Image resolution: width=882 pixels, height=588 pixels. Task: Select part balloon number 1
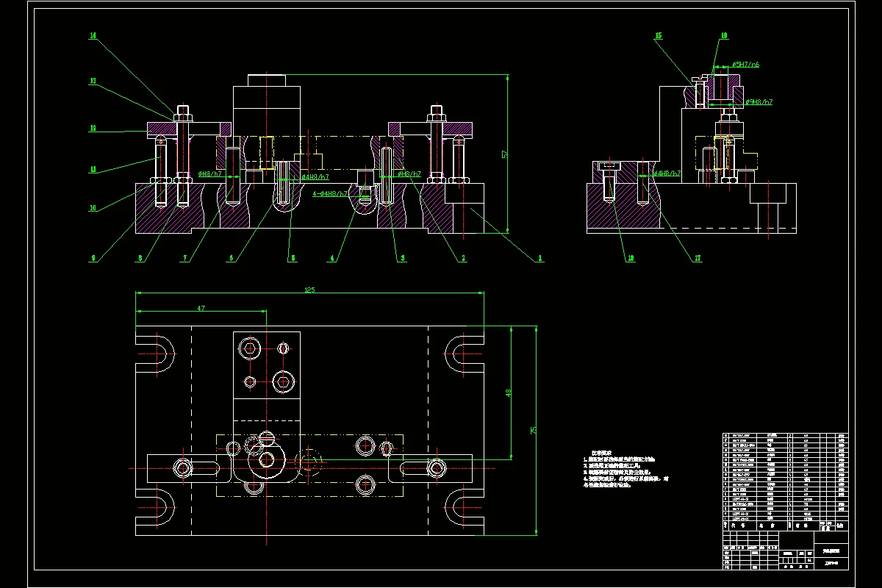(540, 258)
